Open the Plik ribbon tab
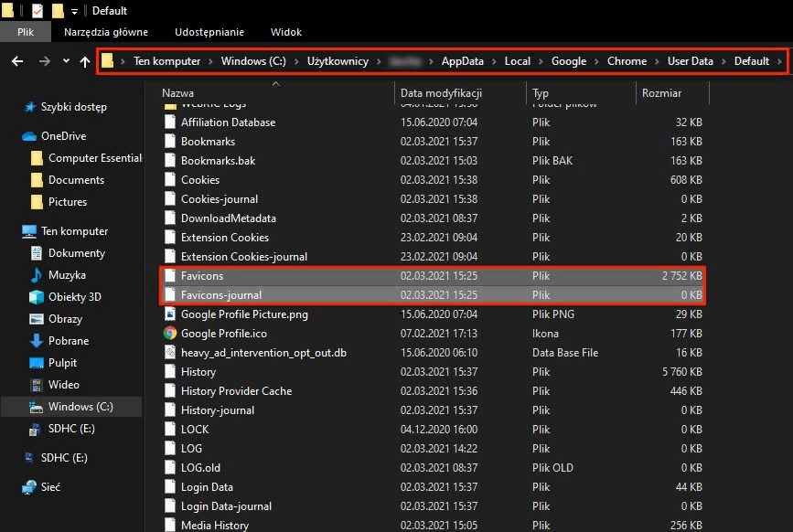The image size is (793, 532). 26,32
